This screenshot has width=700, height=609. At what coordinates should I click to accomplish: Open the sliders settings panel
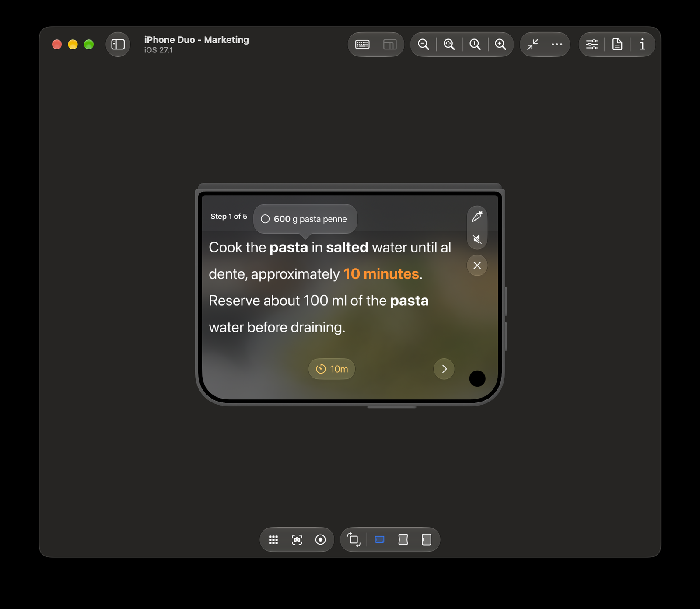tap(592, 44)
